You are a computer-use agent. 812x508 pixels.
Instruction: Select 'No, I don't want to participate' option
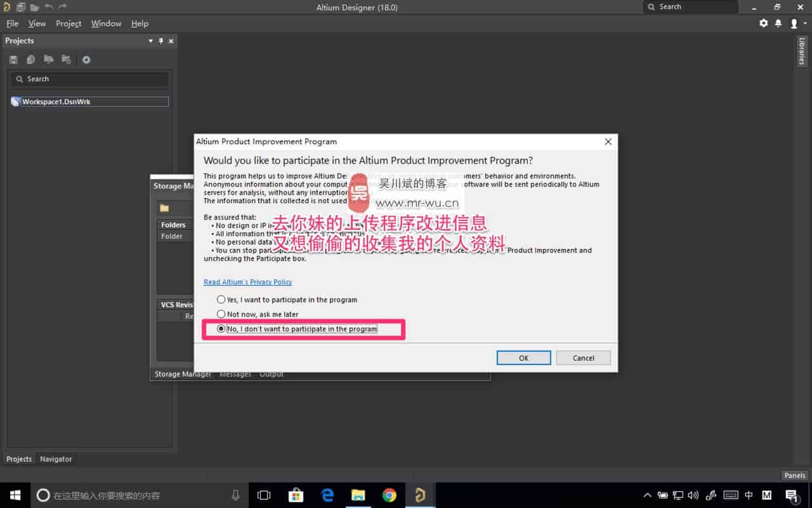tap(221, 329)
